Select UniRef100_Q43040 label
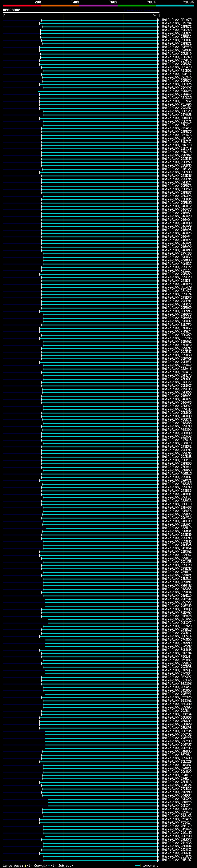 176,829
